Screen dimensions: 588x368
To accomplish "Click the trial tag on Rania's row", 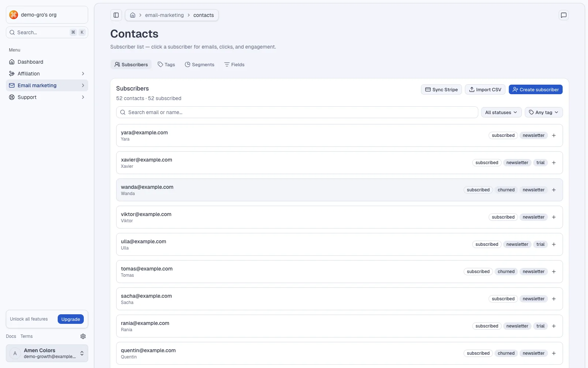I will [540, 326].
